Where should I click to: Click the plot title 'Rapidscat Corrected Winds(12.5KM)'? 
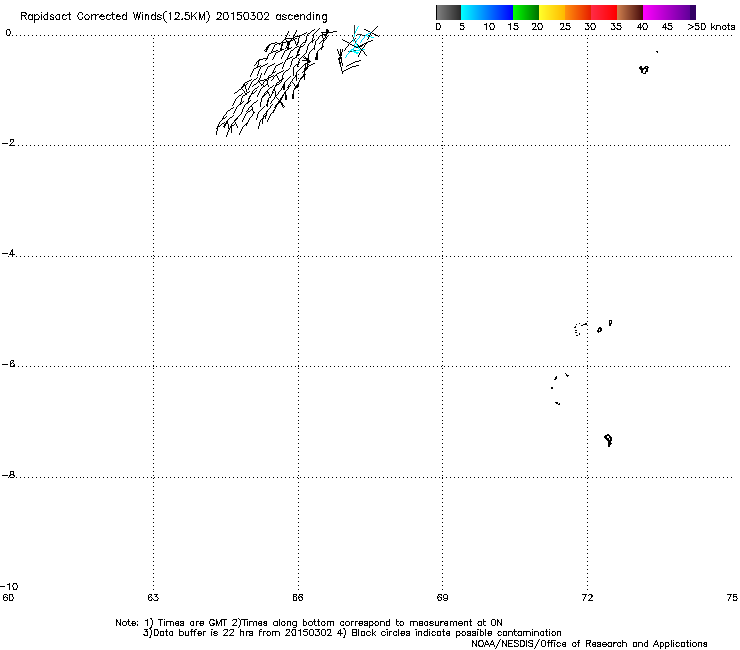115,17
